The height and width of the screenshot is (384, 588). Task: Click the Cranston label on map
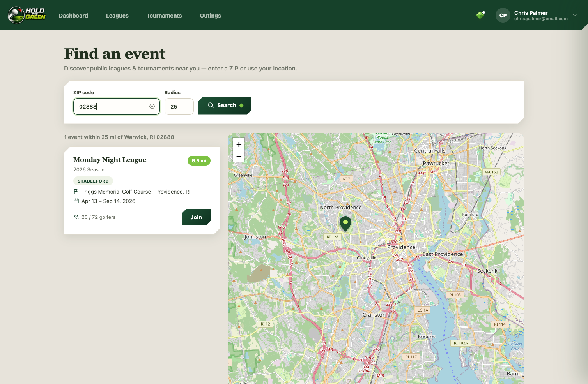click(374, 315)
